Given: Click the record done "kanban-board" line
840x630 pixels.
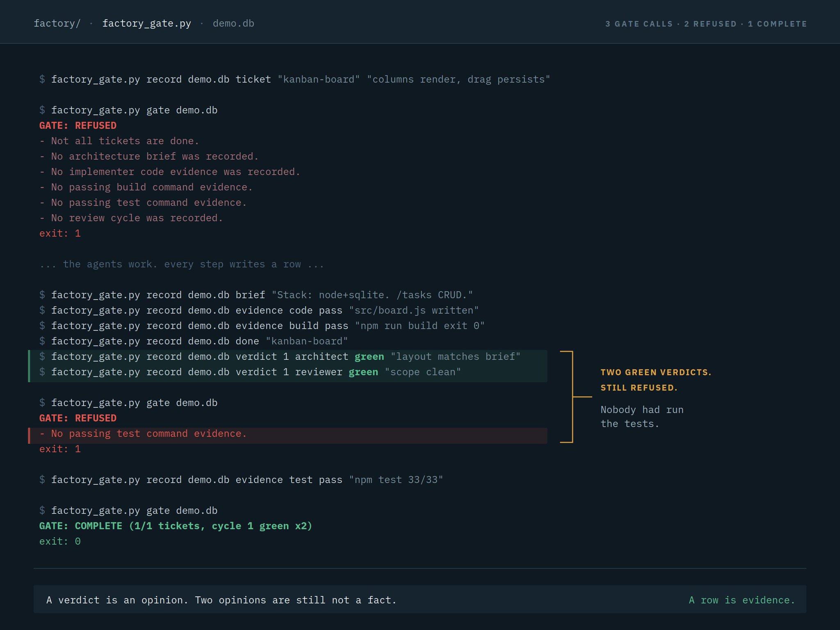Looking at the screenshot, I should click(x=194, y=341).
